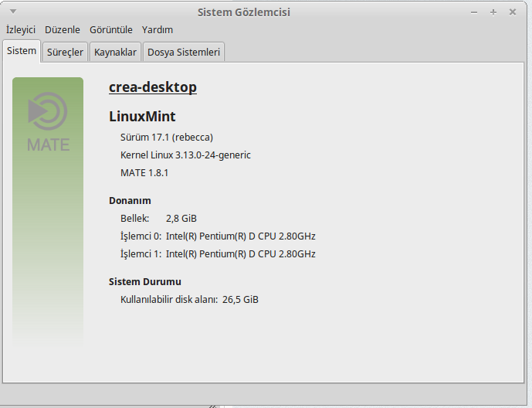Select the Sistem tab
This screenshot has width=532, height=408.
click(22, 51)
